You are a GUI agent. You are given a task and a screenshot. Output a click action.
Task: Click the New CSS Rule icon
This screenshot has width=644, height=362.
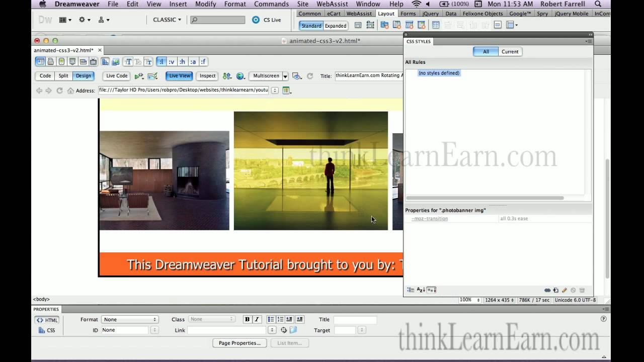pos(556,290)
